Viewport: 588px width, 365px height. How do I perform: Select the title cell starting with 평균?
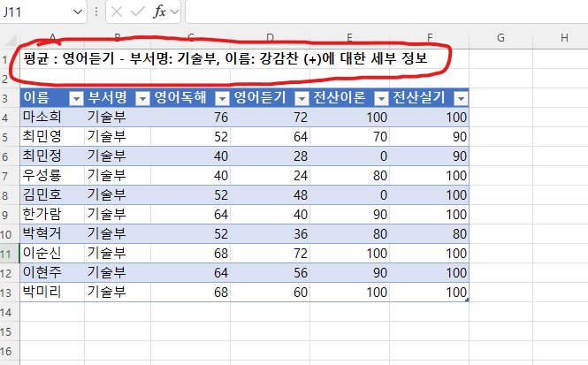click(x=51, y=59)
